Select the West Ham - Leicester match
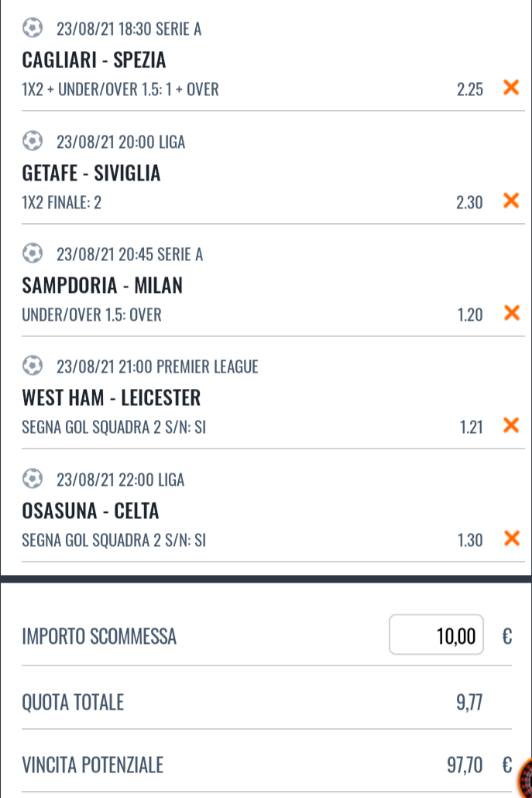Screen dimensions: 532x798 pos(112,398)
